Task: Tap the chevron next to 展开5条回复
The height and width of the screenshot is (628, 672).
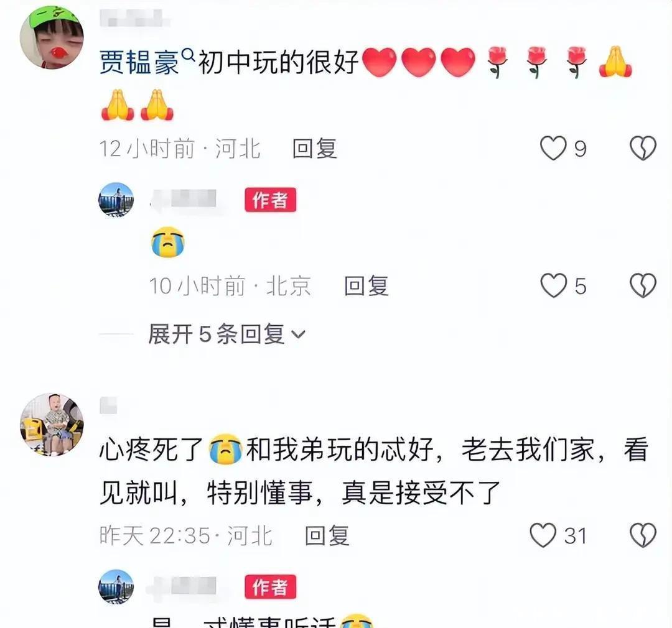Action: tap(298, 335)
